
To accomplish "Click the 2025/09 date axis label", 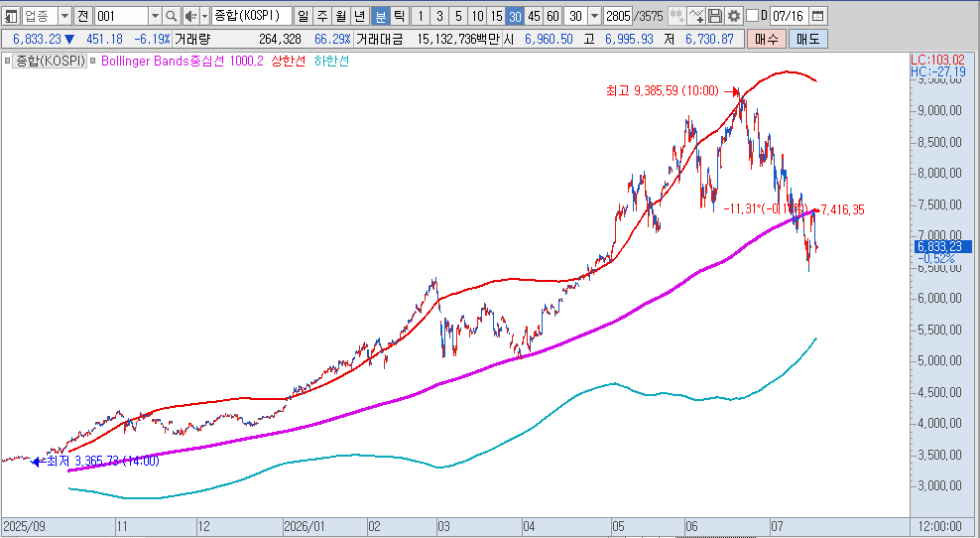I will pyautogui.click(x=25, y=527).
